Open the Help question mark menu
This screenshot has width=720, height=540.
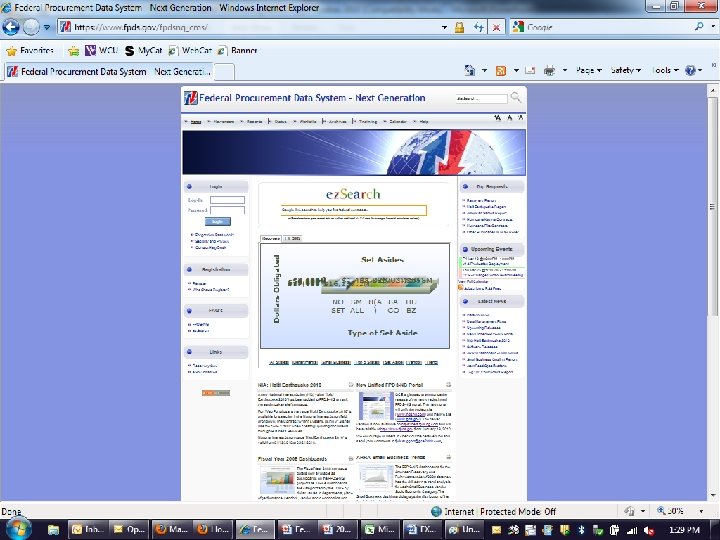click(x=693, y=70)
